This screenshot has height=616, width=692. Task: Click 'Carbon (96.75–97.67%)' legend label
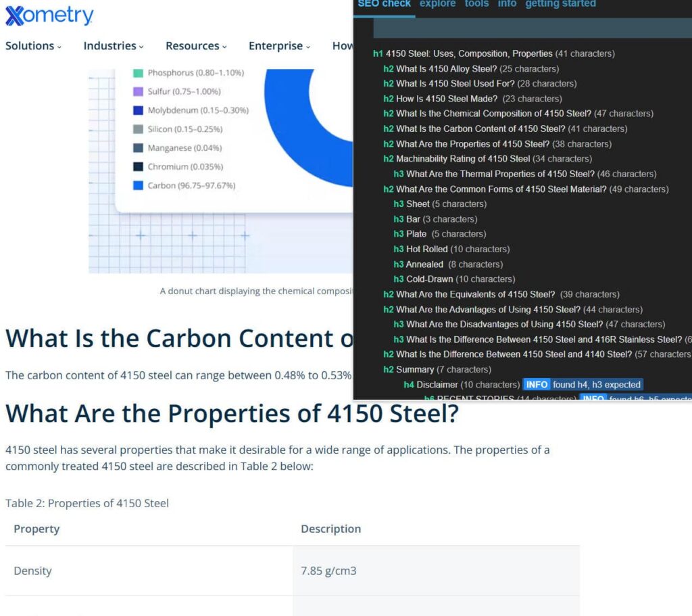point(191,185)
